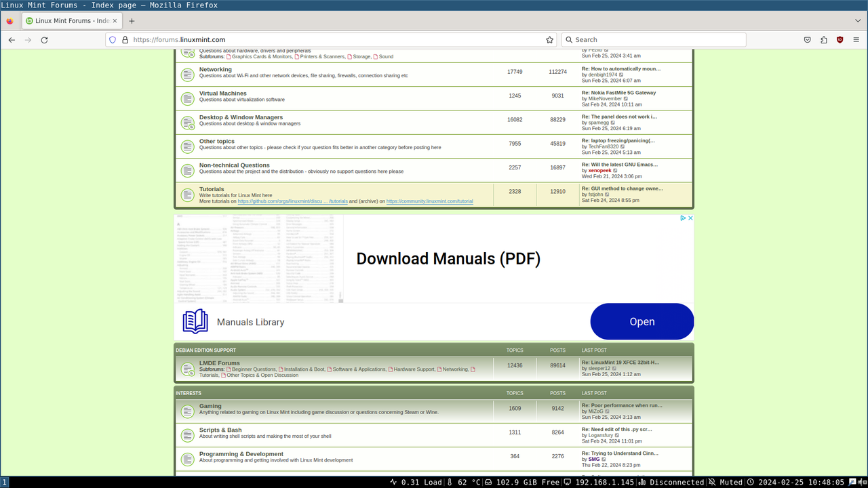Open the Non-technical Questions forum
The image size is (868, 488).
(x=235, y=165)
